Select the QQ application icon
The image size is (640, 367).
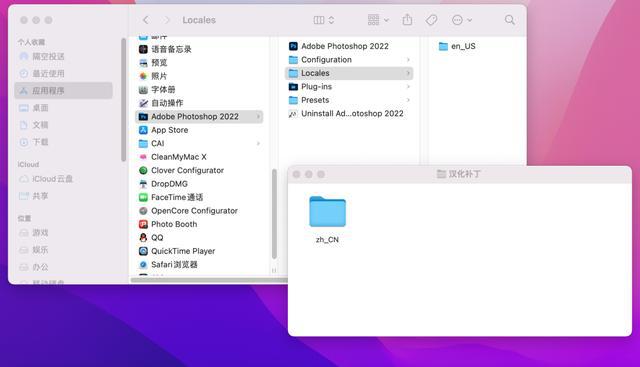143,238
